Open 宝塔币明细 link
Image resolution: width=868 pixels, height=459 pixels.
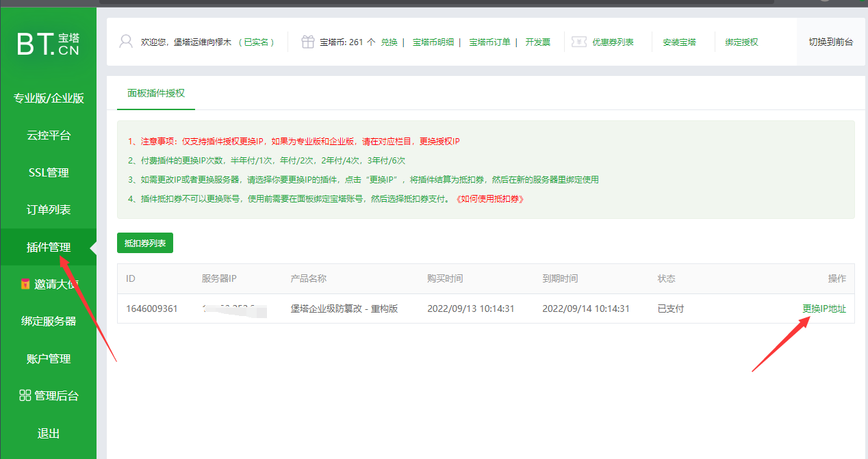pos(433,42)
